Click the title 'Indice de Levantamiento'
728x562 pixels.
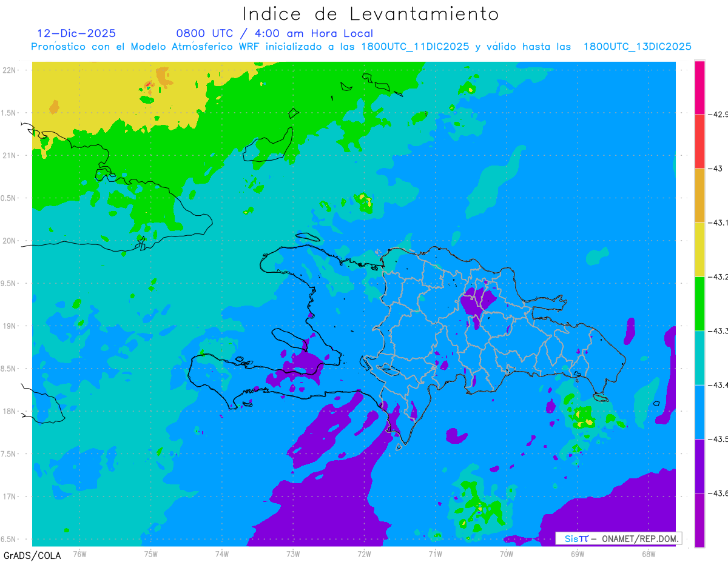tap(371, 13)
